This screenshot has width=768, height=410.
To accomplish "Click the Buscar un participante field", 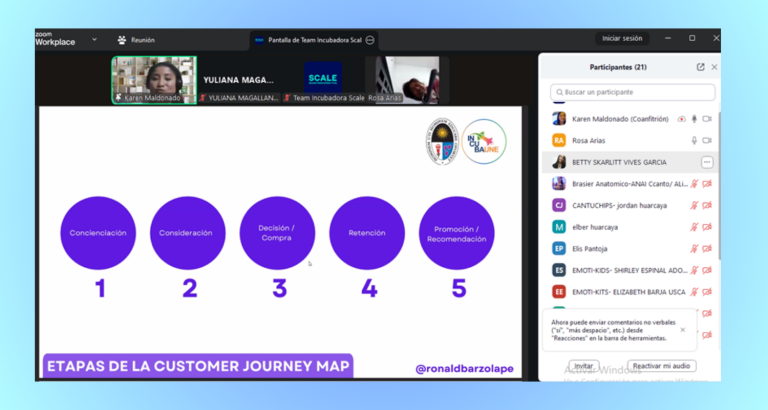I will [x=634, y=92].
